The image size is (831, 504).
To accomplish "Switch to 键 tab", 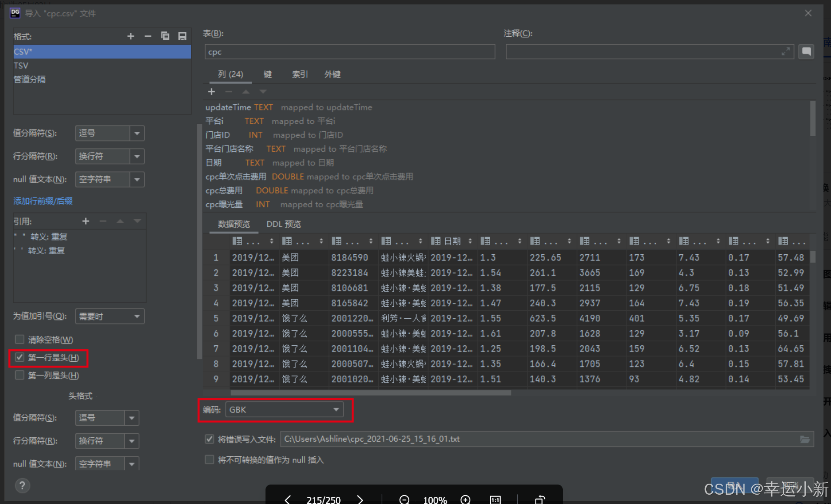I will pos(268,74).
